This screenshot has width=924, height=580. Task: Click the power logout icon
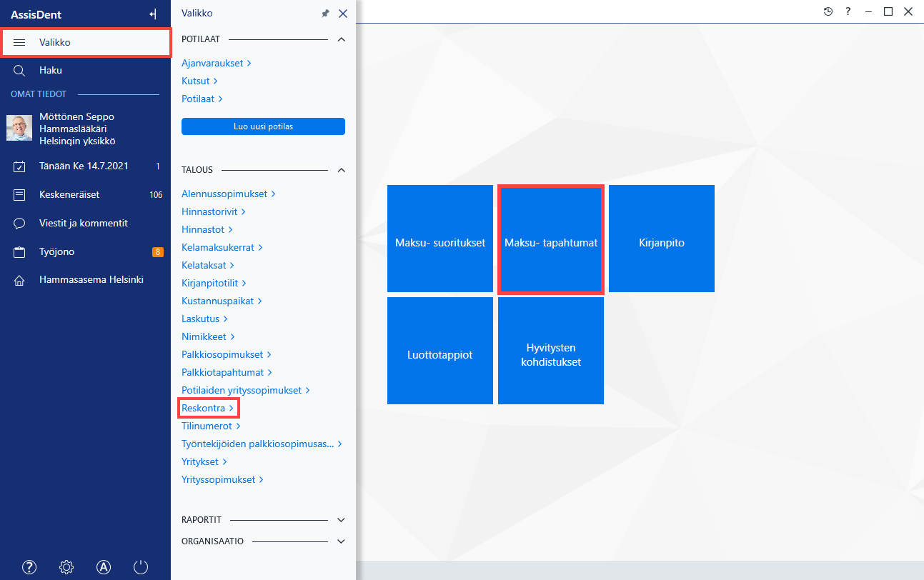click(141, 567)
